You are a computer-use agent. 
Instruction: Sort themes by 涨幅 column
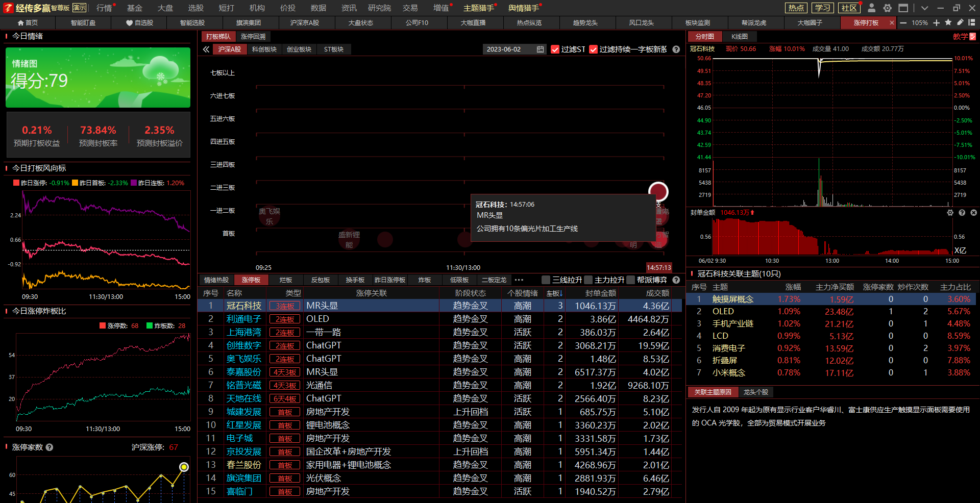pyautogui.click(x=793, y=287)
